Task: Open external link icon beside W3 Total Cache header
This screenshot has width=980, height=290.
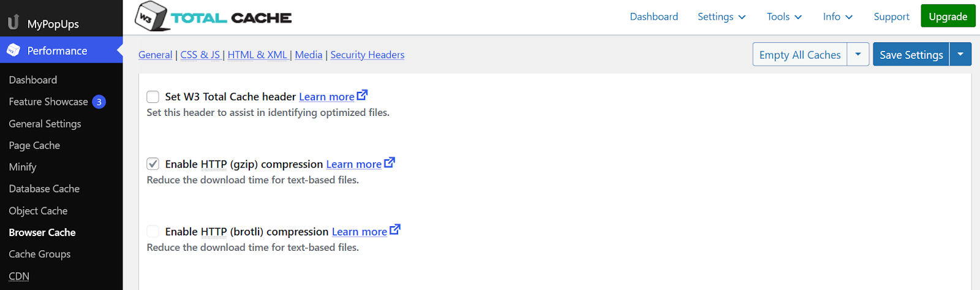Action: click(363, 95)
